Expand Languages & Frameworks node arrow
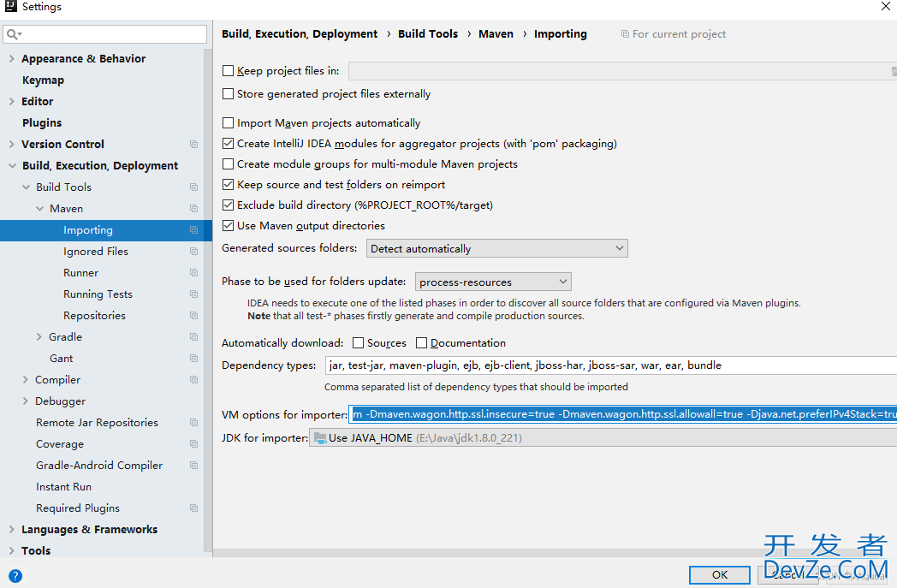The height and width of the screenshot is (588, 897). (11, 530)
